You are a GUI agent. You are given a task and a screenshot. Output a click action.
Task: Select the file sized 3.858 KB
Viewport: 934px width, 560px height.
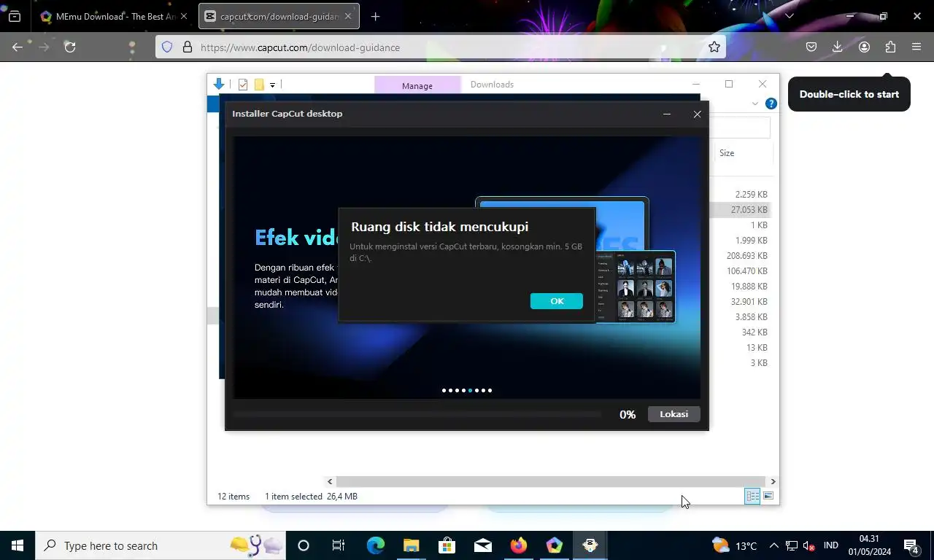[x=751, y=317]
